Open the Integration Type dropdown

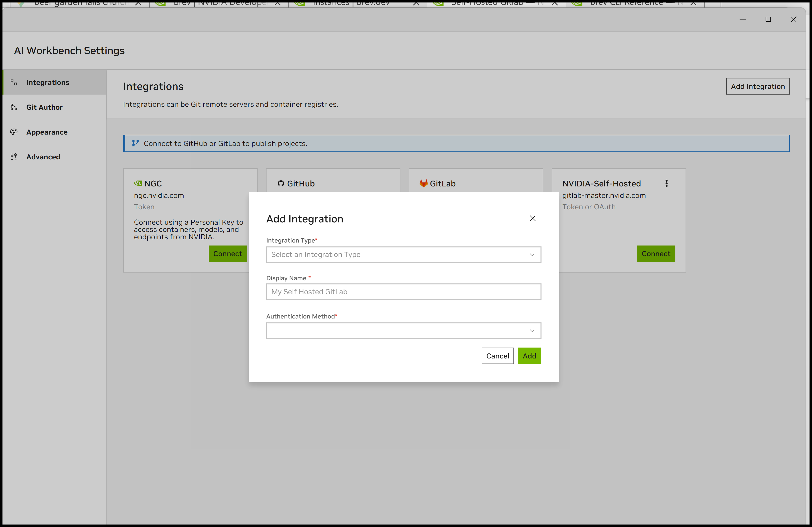click(x=404, y=255)
